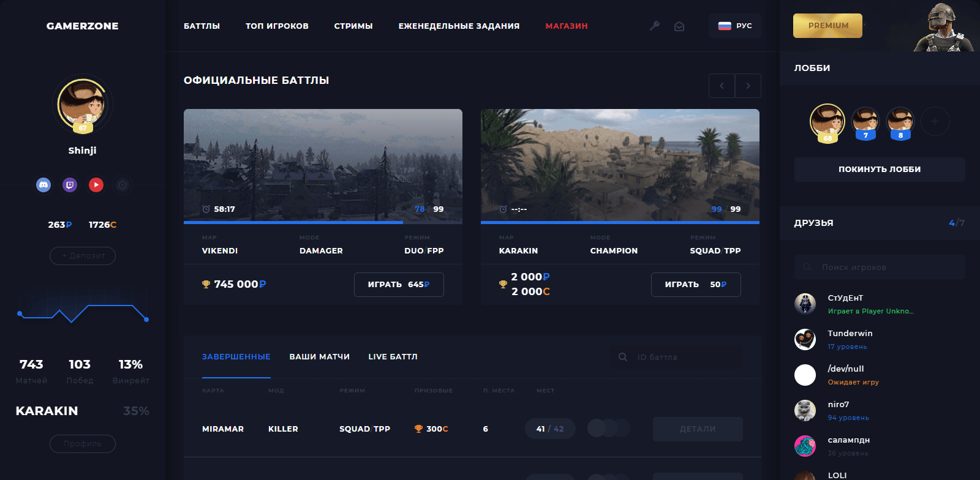The height and width of the screenshot is (480, 980).
Task: Click салампдн friend avatar
Action: pyautogui.click(x=805, y=446)
